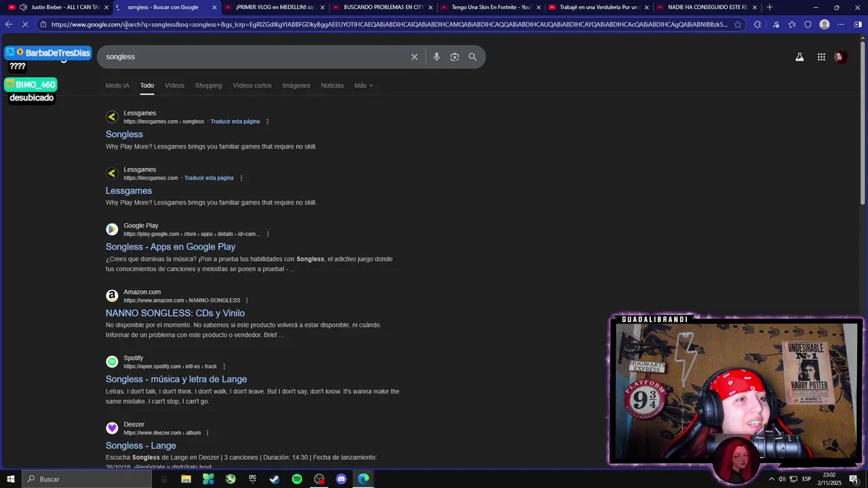Open the browser shield icon

[808, 24]
